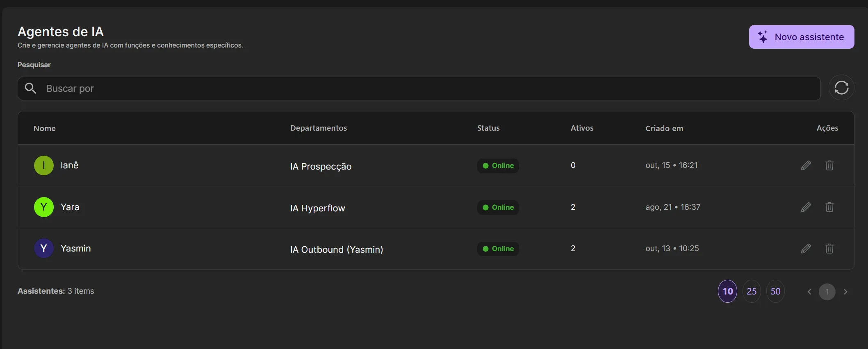
Task: Open the agent named Yasmin
Action: (76, 248)
